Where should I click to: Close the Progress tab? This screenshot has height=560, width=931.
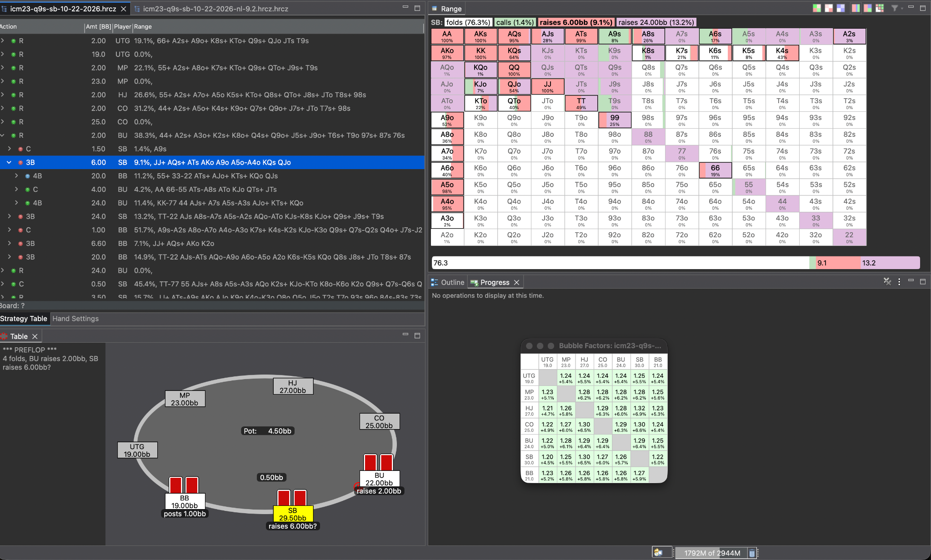coord(516,282)
